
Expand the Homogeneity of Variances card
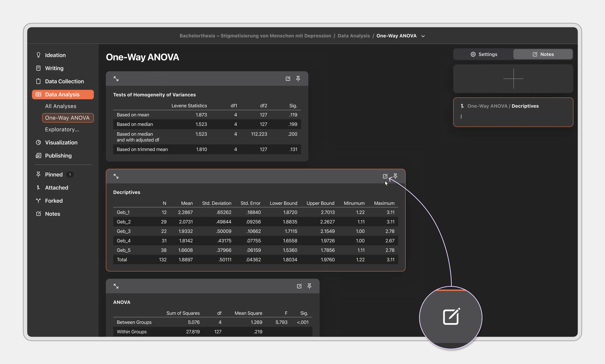coord(116,79)
